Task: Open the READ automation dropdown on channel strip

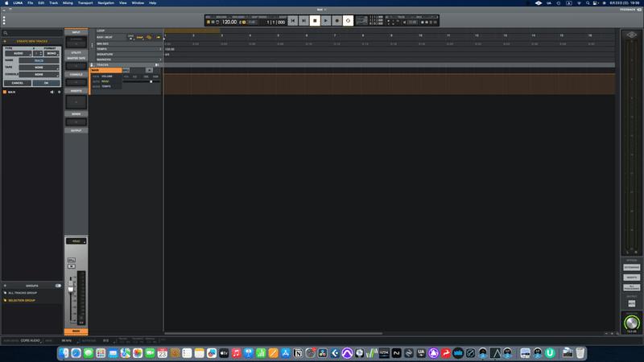Action: tap(76, 241)
